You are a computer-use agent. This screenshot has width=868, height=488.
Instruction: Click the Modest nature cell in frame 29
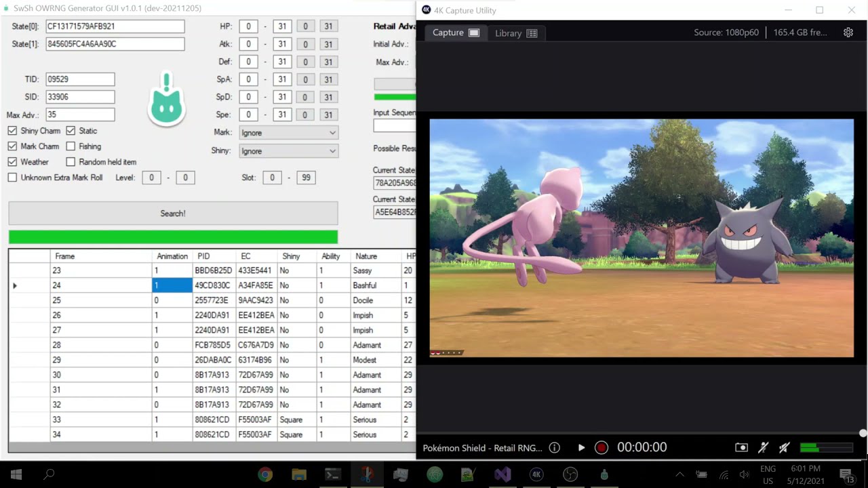click(x=376, y=360)
